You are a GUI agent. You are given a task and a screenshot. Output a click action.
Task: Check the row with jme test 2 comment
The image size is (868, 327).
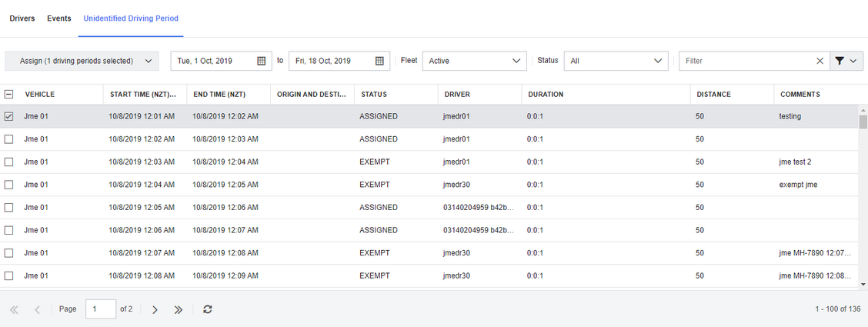click(x=9, y=162)
